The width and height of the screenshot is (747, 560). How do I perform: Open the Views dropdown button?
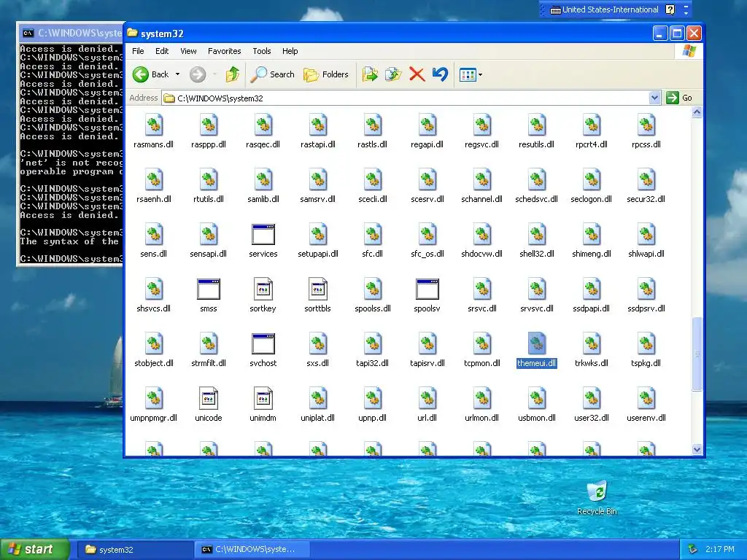pyautogui.click(x=471, y=74)
